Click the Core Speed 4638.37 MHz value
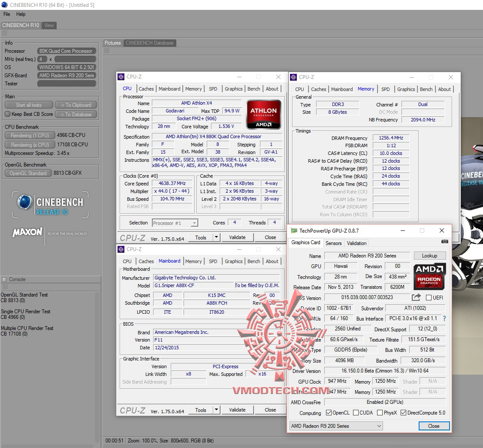 tap(172, 183)
